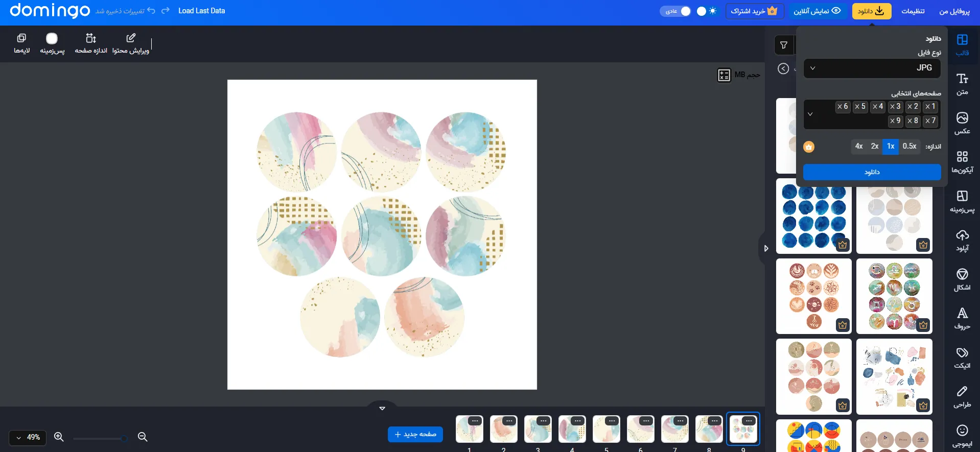Open the Edit Content (ویرایش محتوا) tool
This screenshot has width=980, height=452.
[131, 44]
